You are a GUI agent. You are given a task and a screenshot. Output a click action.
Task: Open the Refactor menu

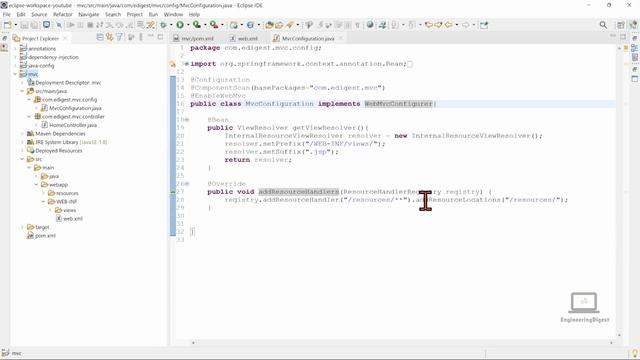click(62, 14)
